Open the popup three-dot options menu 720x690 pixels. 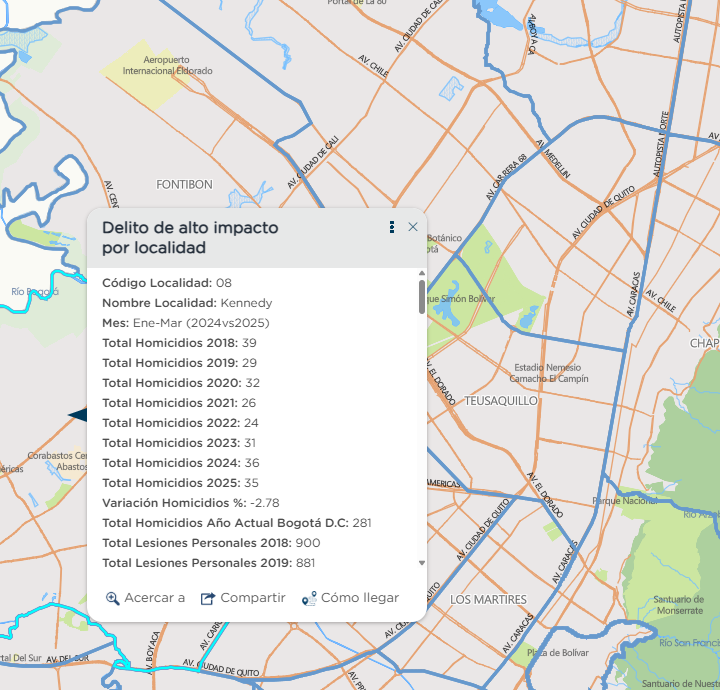coord(392,227)
